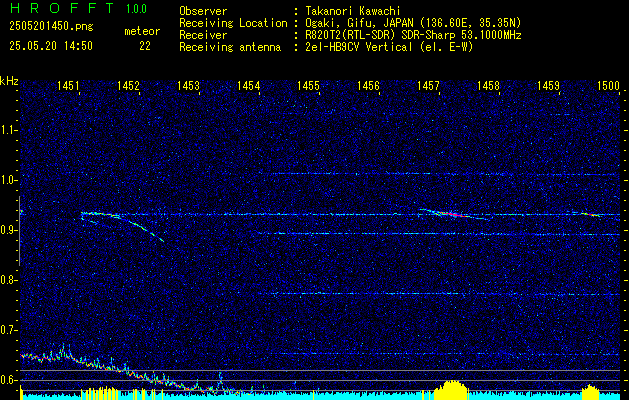The width and height of the screenshot is (629, 400).
Task: Click the 1451 time axis marker
Action: pos(68,85)
